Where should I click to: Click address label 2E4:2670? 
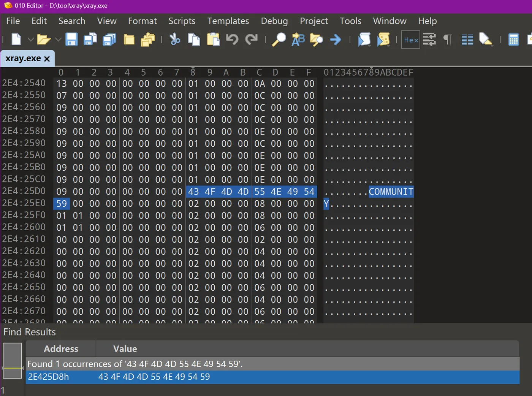coord(24,311)
